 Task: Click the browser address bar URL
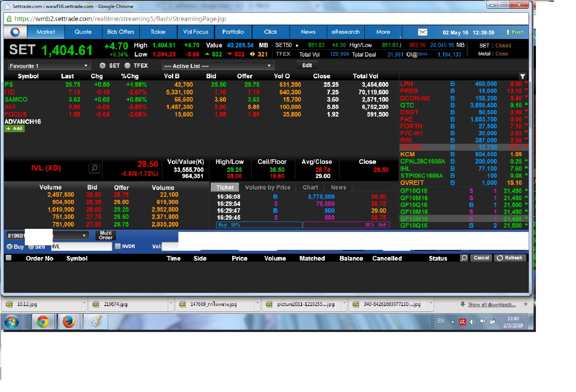tap(120, 19)
